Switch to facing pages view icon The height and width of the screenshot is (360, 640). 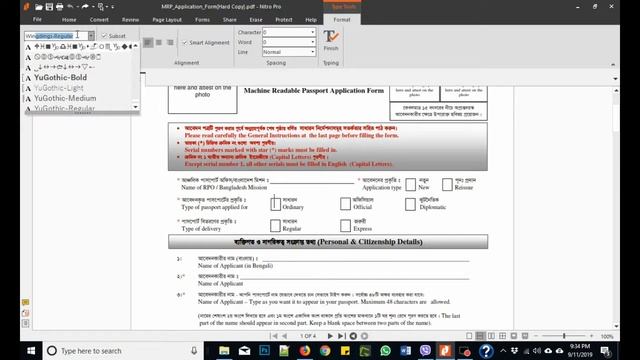coord(491,336)
